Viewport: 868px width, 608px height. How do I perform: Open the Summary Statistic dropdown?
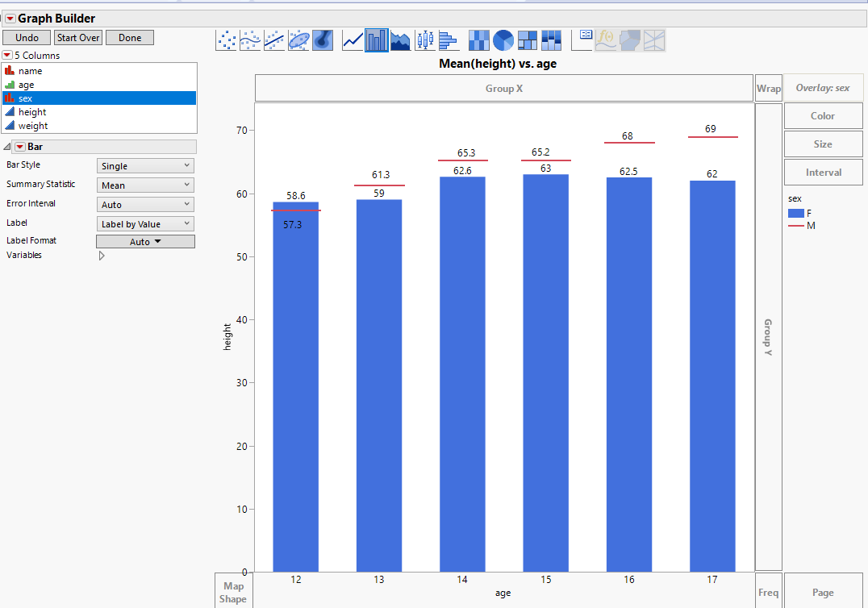pos(144,185)
